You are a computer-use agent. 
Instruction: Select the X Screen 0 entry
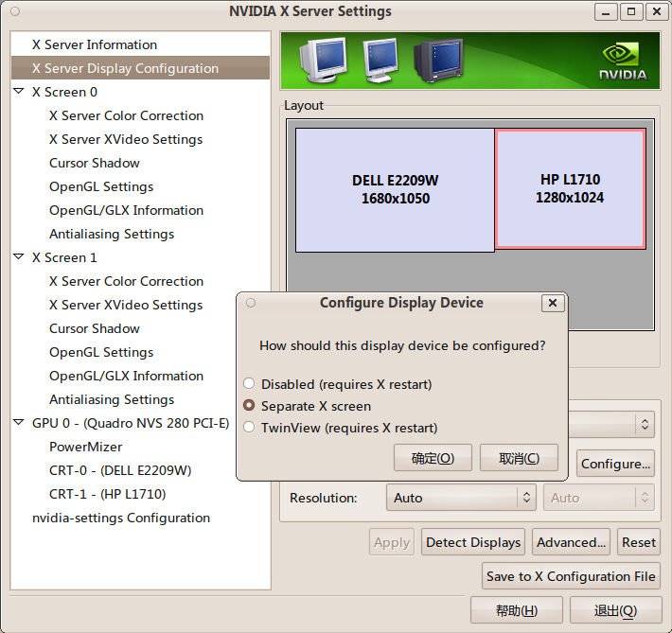64,92
